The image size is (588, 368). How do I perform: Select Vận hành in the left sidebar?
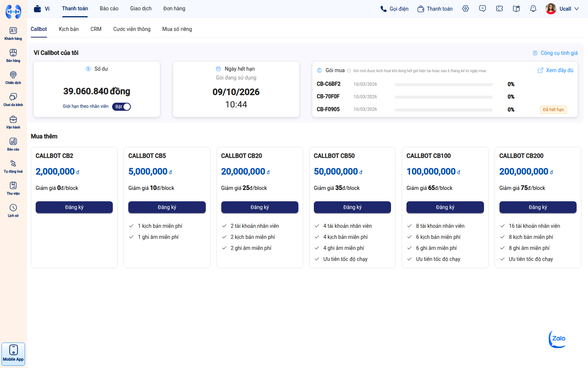[13, 122]
